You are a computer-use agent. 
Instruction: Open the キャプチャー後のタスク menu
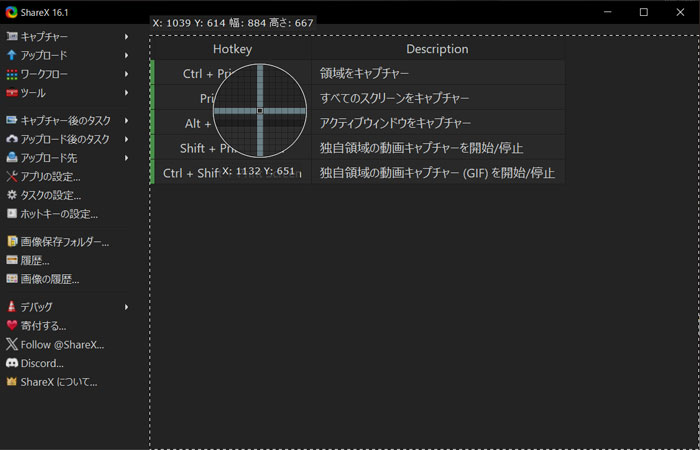(x=66, y=121)
